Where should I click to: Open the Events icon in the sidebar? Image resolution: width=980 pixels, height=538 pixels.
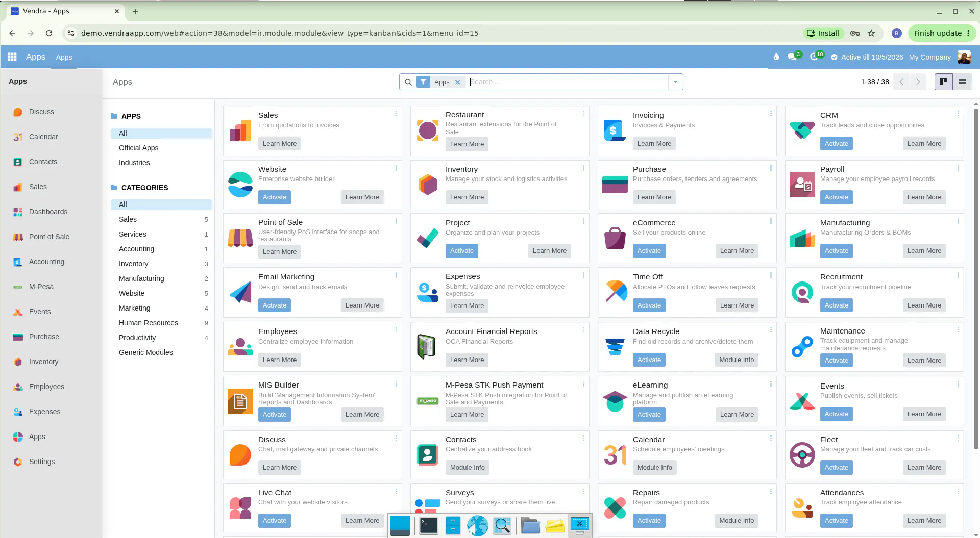18,312
